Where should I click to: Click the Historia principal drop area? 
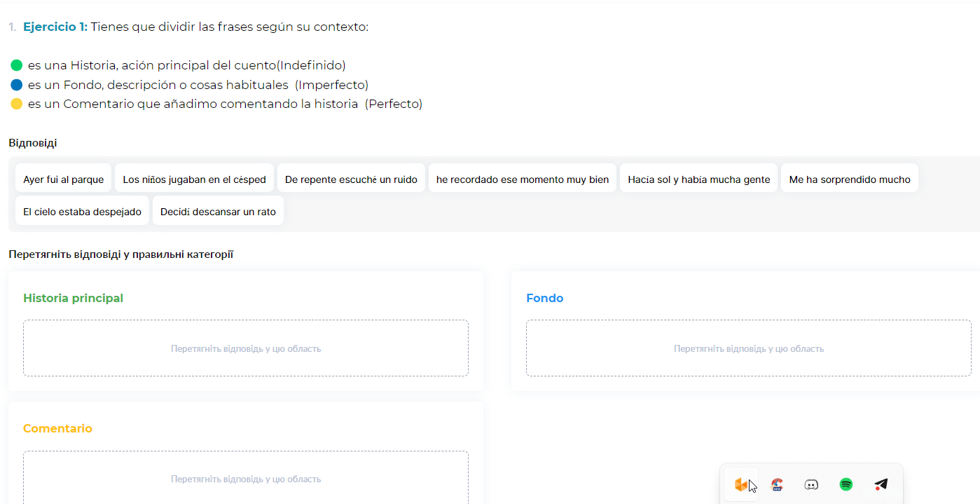(246, 348)
